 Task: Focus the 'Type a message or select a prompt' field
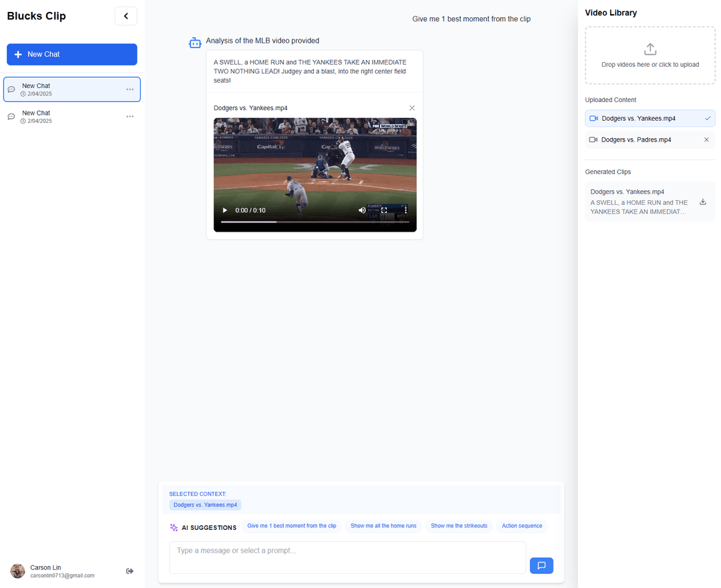pos(348,557)
